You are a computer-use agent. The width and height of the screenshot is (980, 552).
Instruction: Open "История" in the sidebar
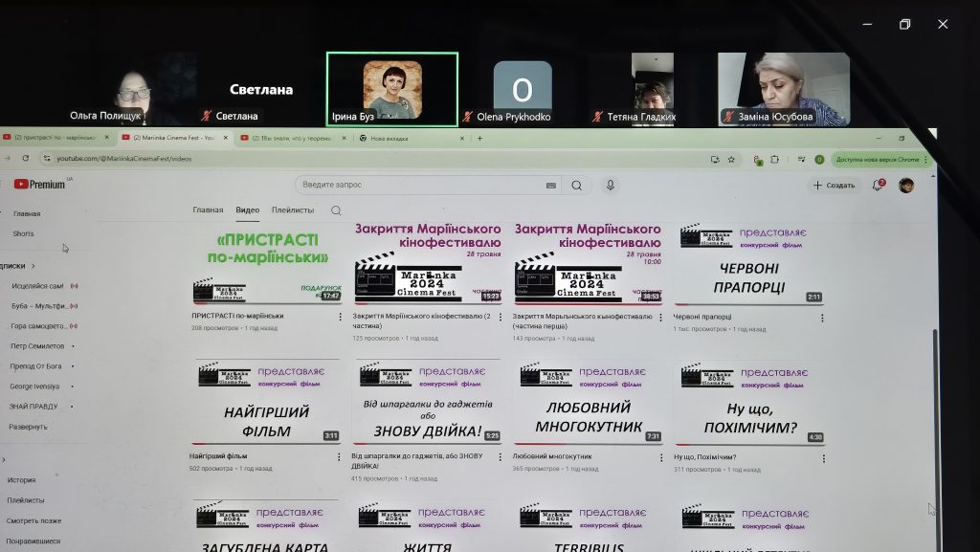point(21,480)
